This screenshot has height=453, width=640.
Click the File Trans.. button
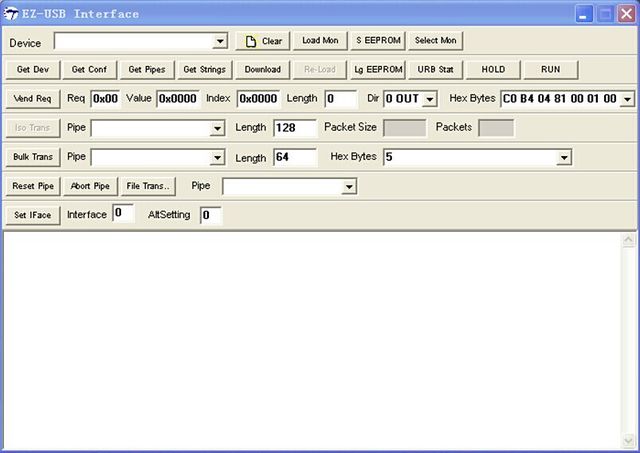click(148, 187)
